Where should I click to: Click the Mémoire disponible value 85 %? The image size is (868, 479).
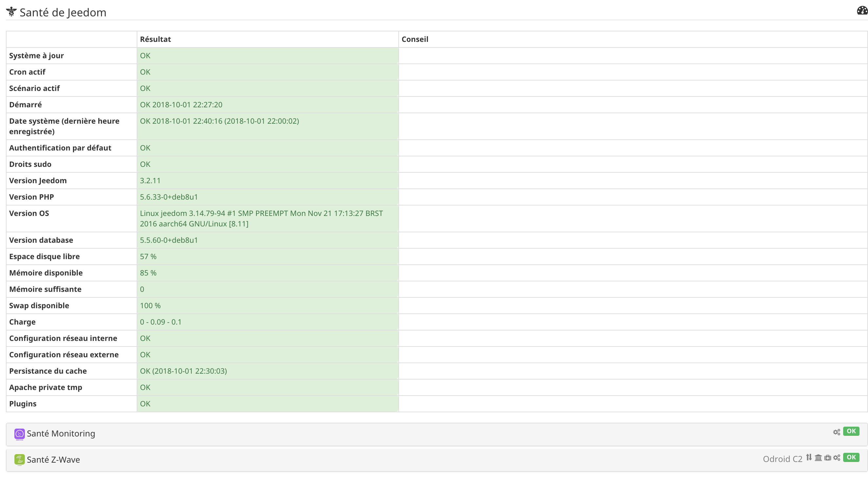(148, 273)
